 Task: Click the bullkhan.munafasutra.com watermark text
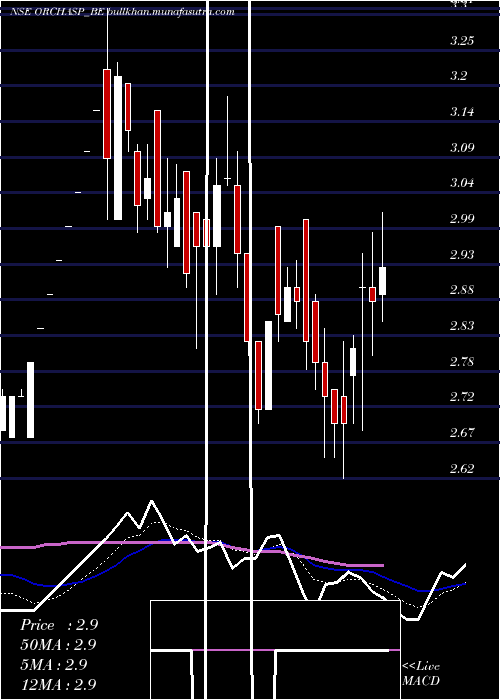tap(171, 12)
